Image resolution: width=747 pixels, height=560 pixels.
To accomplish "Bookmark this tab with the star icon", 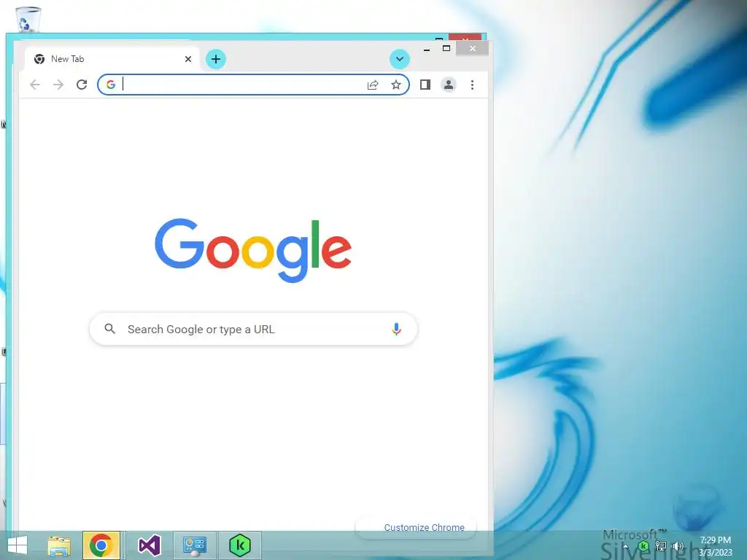I will tap(396, 85).
